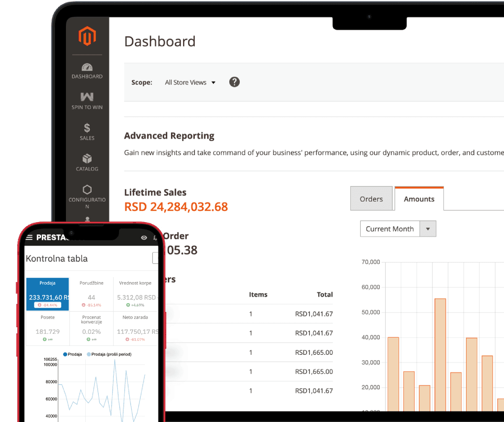
Task: Open the Catalog box icon menu
Action: point(87,163)
